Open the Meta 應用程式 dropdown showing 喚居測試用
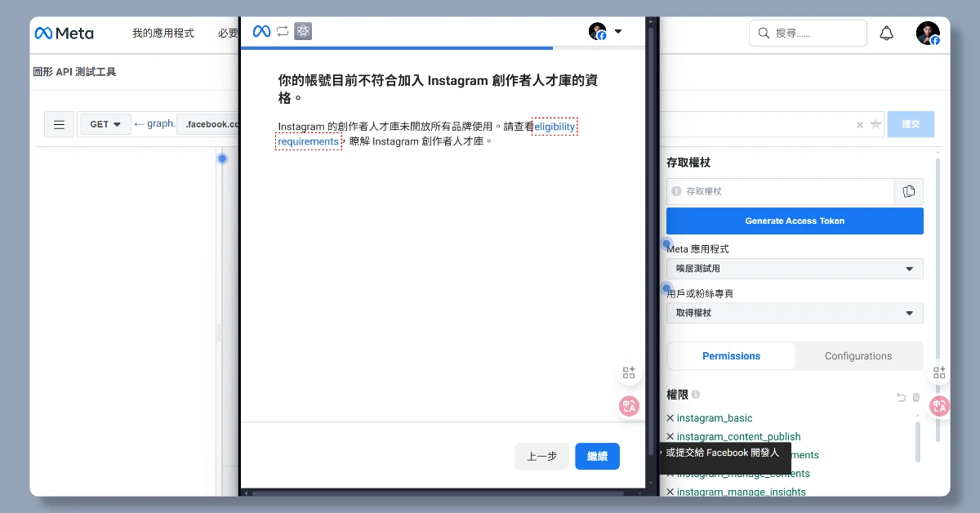The height and width of the screenshot is (513, 980). pyautogui.click(x=795, y=269)
